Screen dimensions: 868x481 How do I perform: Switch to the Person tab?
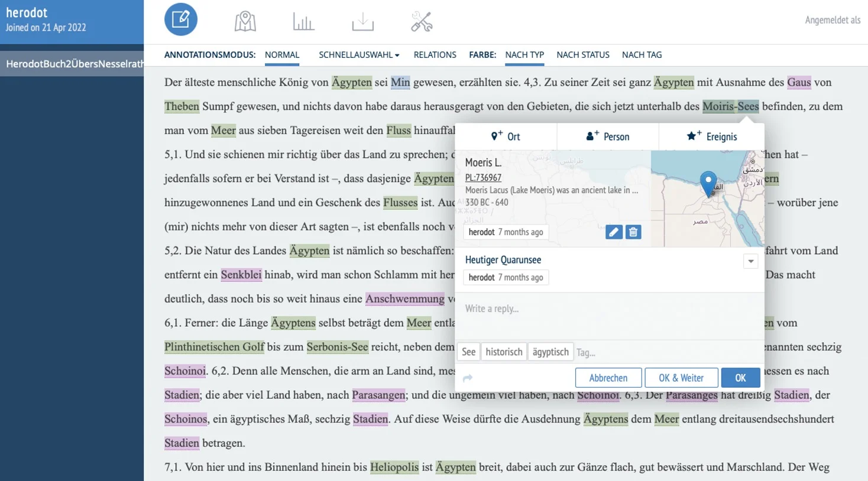tap(608, 136)
